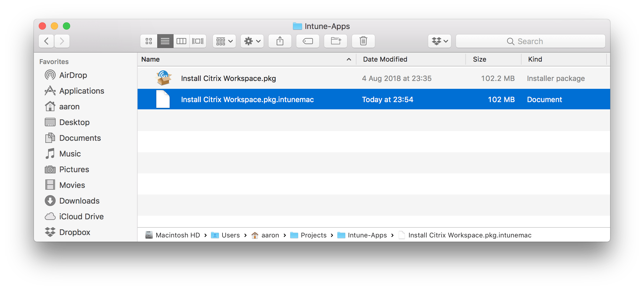Switch to icon view
Screen dimensions: 644x290
tap(148, 41)
